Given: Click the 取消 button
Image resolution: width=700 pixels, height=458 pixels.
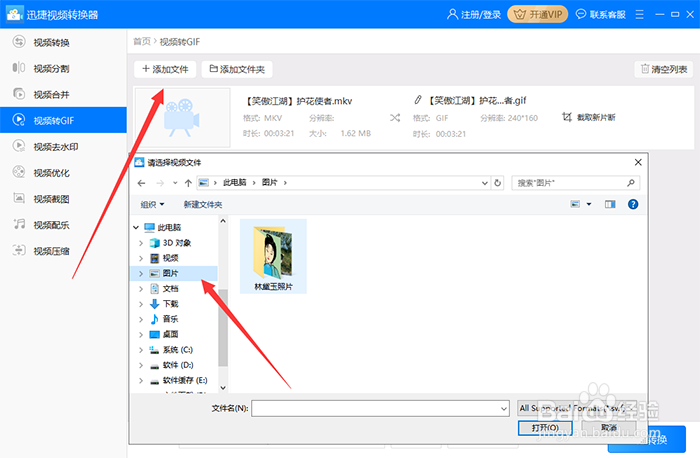Looking at the screenshot, I should coord(609,428).
